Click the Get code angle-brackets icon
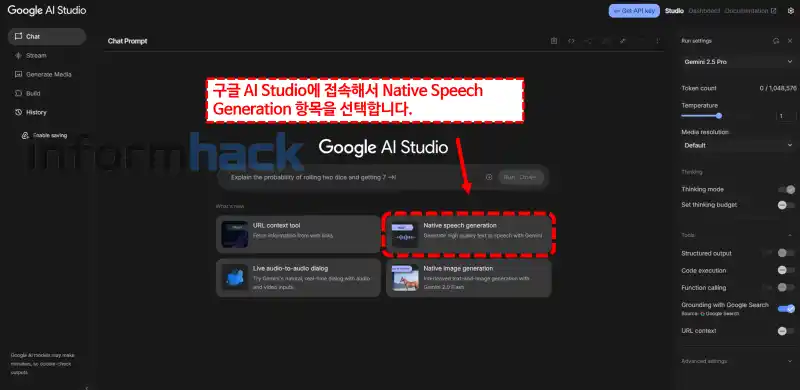The image size is (800, 390). tap(571, 41)
